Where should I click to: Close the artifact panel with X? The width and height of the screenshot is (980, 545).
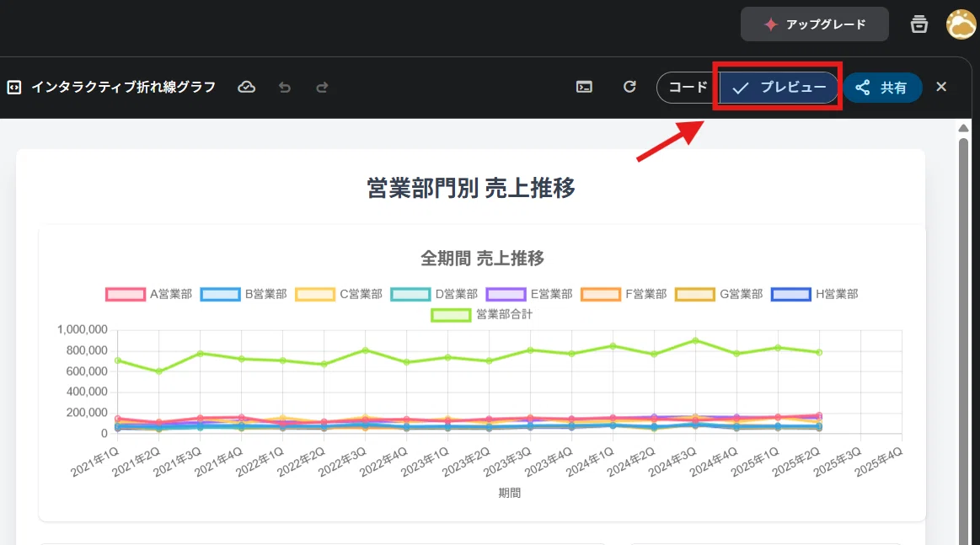(941, 87)
